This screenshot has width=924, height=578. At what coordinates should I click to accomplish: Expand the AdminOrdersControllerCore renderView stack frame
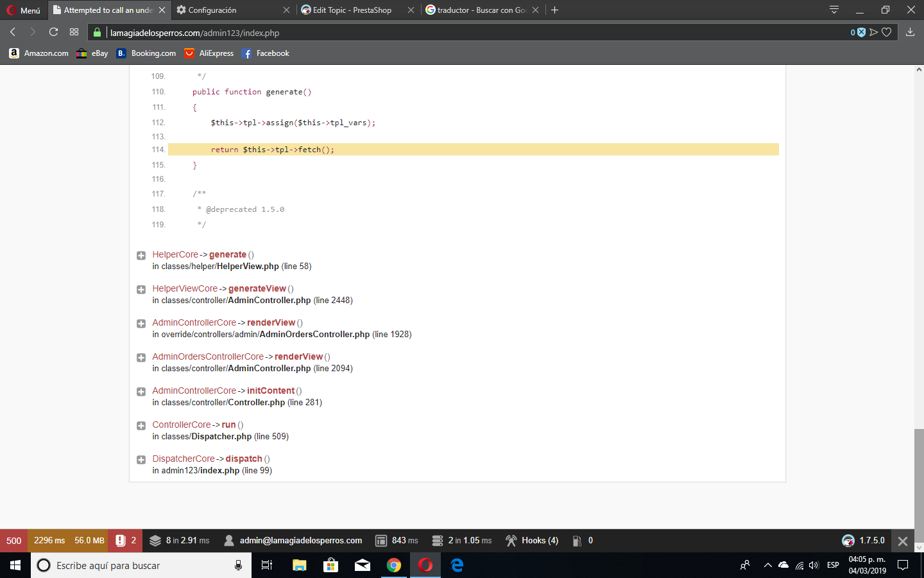coord(141,358)
